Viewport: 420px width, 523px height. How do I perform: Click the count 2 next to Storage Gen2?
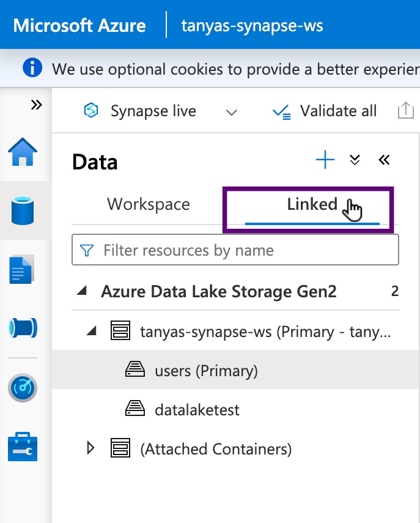(395, 291)
